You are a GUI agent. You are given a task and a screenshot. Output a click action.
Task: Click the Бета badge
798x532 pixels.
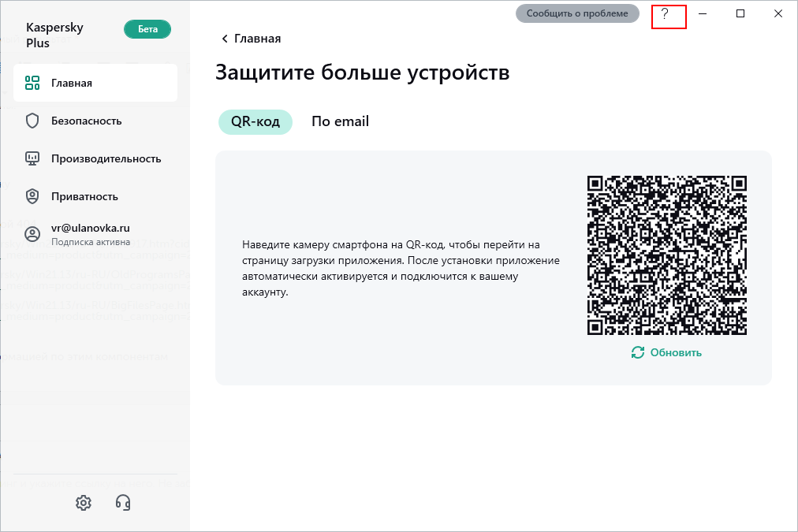147,29
